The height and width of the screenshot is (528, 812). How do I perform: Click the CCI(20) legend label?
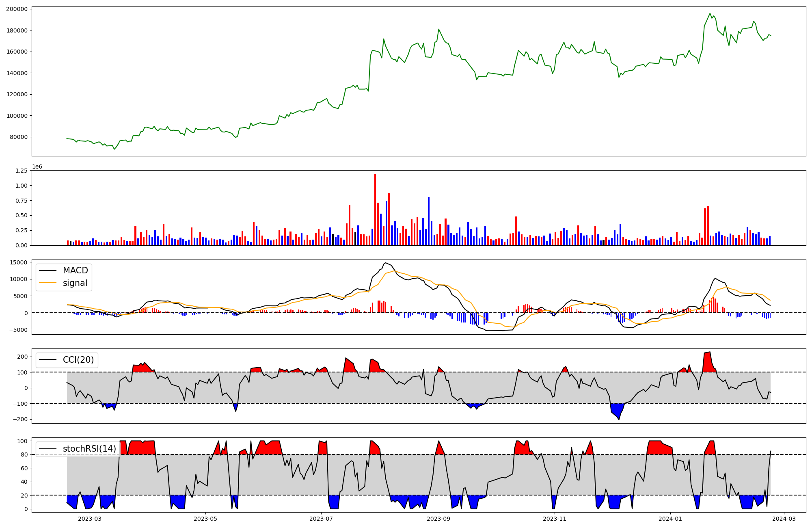point(78,359)
